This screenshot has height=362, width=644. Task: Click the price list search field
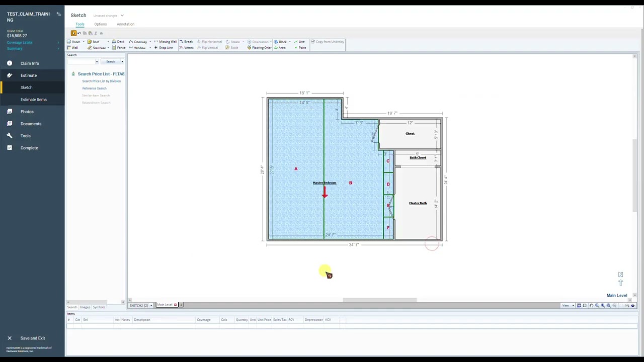click(x=83, y=62)
